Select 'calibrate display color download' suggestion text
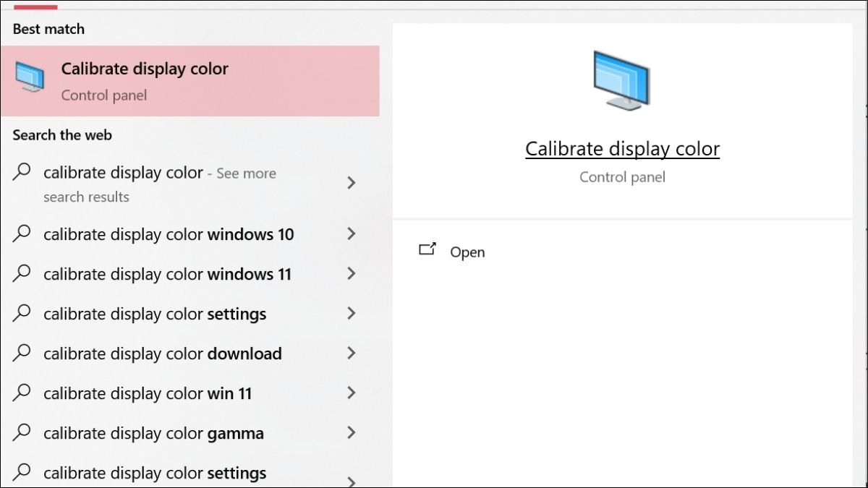Image resolution: width=868 pixels, height=488 pixels. pos(163,354)
